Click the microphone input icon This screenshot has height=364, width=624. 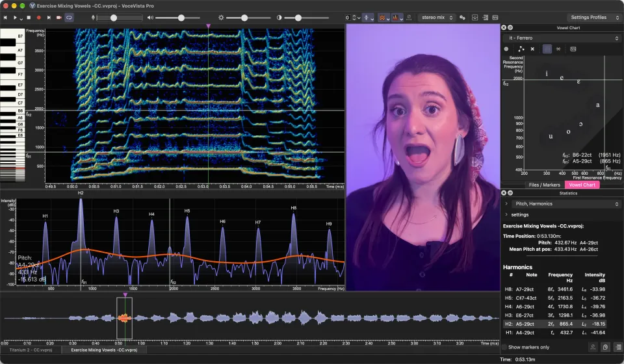(x=93, y=18)
